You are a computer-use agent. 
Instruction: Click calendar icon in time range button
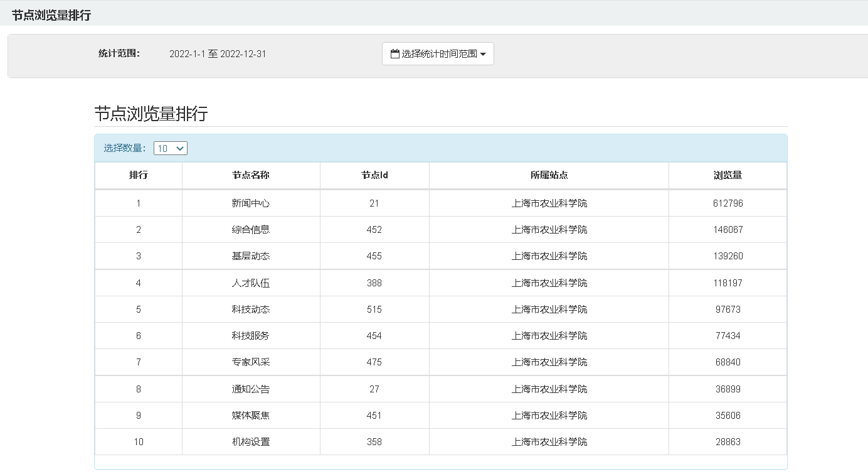394,54
